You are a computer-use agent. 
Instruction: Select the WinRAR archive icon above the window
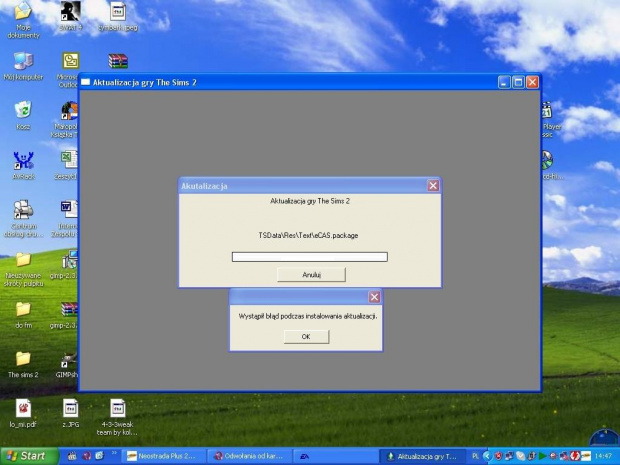(x=118, y=61)
